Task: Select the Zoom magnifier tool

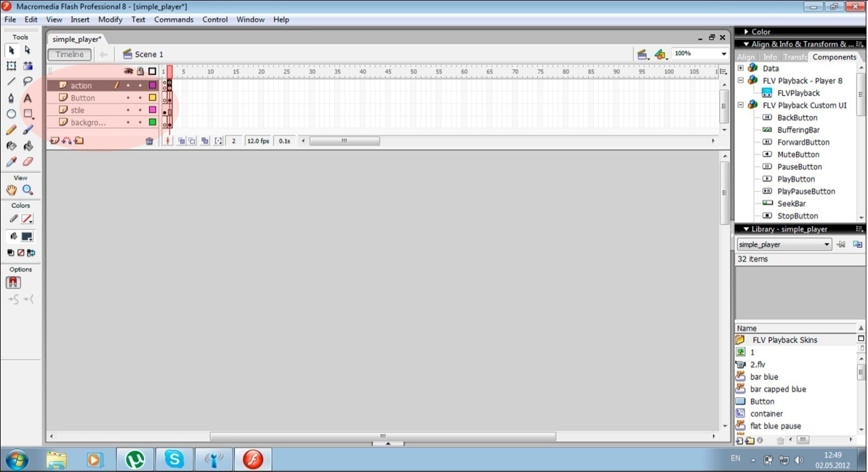Action: [27, 190]
